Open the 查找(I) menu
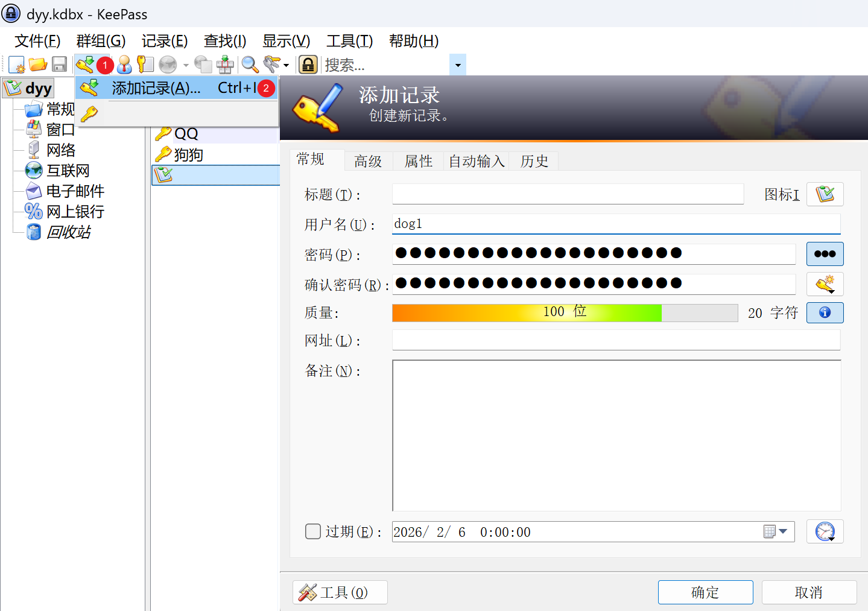Screen dimensions: 868x611 click(x=225, y=41)
